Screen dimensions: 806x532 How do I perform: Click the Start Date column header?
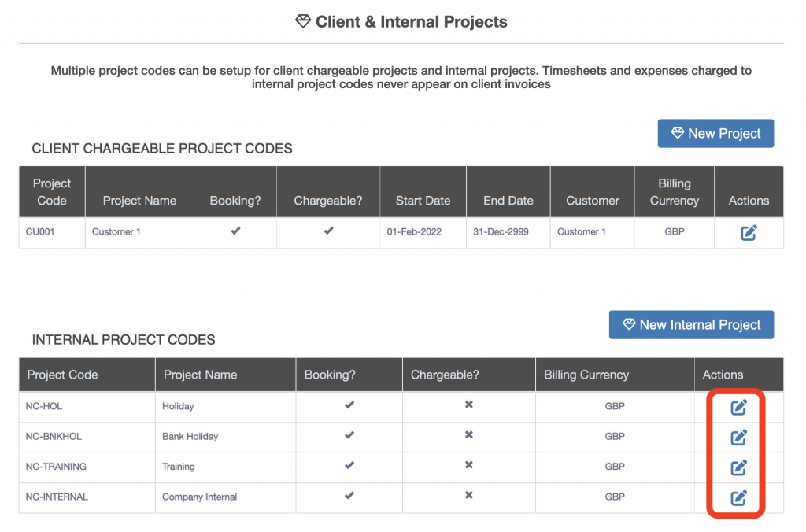click(x=423, y=201)
